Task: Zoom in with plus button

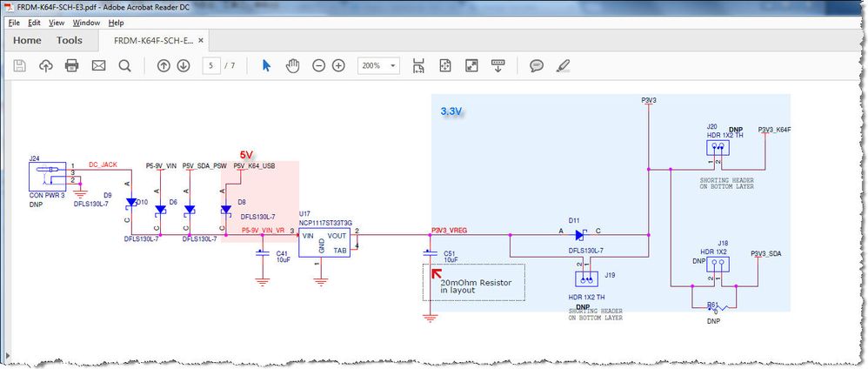Action: tap(339, 66)
